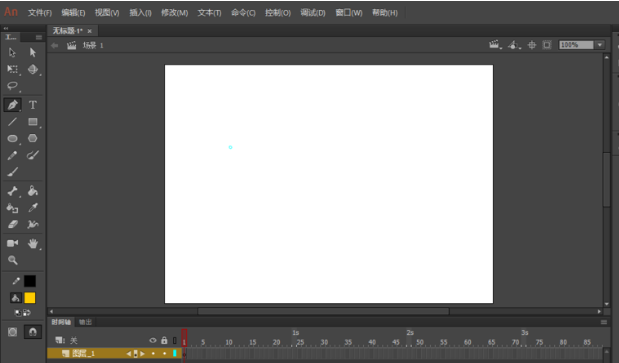Select the Ink Bottle tool
Image resolution: width=619 pixels, height=363 pixels.
click(x=12, y=208)
